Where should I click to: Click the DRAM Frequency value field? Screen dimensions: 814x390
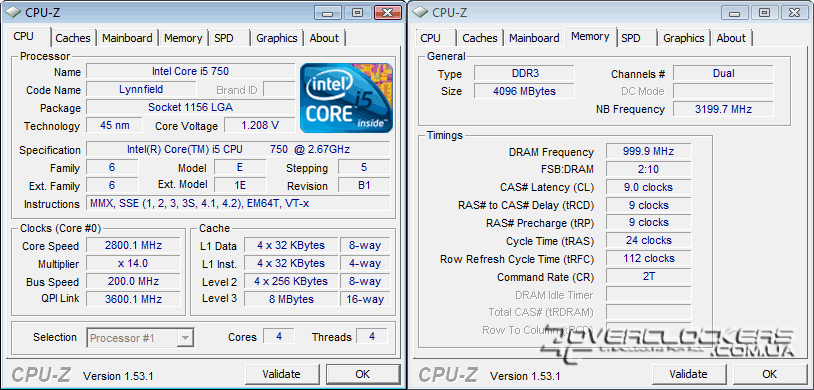[648, 152]
